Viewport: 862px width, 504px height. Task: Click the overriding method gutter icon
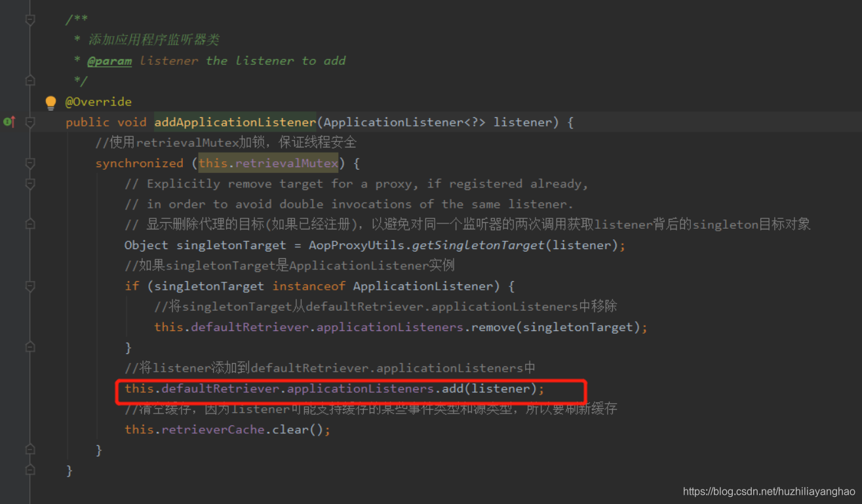(x=9, y=122)
